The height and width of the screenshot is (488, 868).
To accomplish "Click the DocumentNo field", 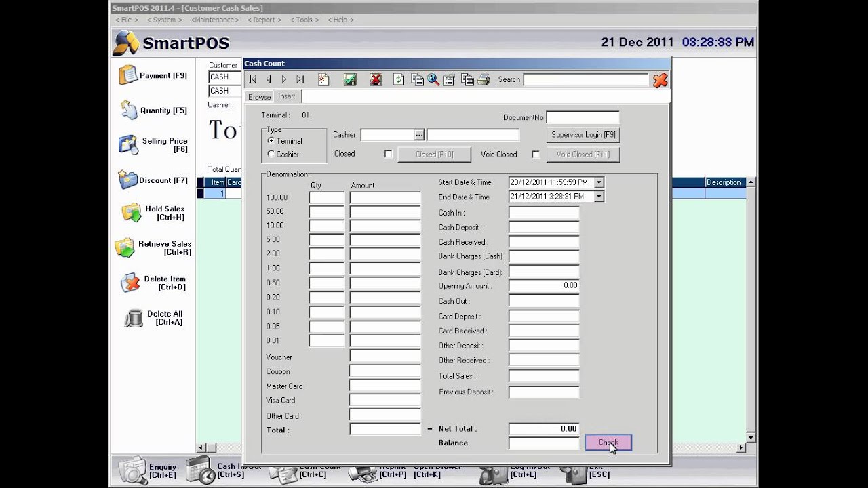I will click(x=583, y=117).
